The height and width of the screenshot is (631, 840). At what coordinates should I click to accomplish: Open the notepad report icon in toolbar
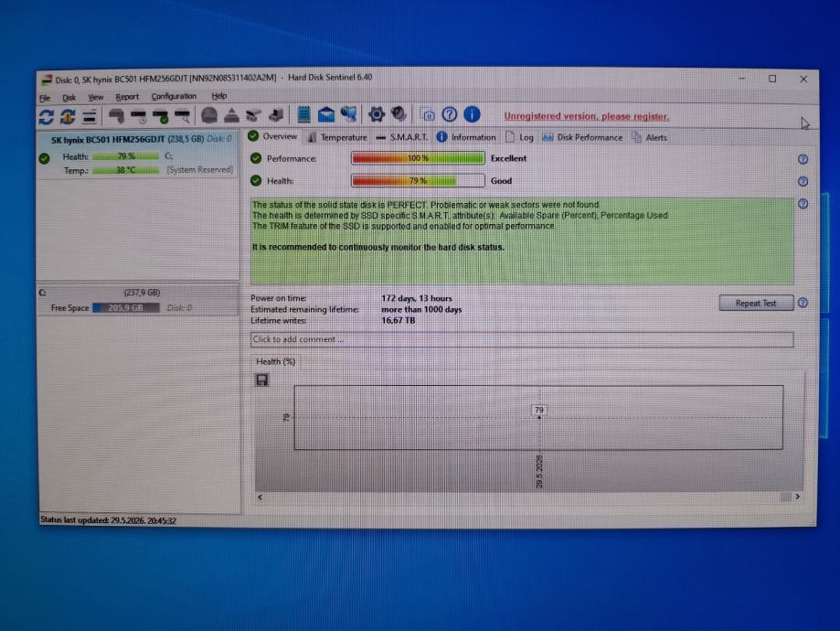click(x=303, y=114)
